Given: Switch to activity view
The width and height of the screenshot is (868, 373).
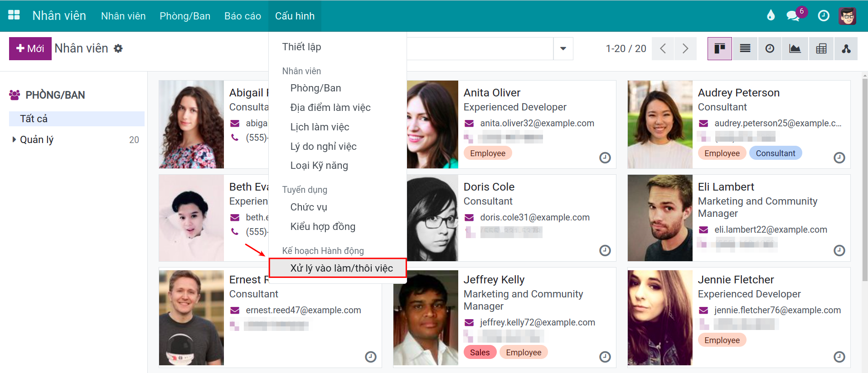Looking at the screenshot, I should click(770, 48).
